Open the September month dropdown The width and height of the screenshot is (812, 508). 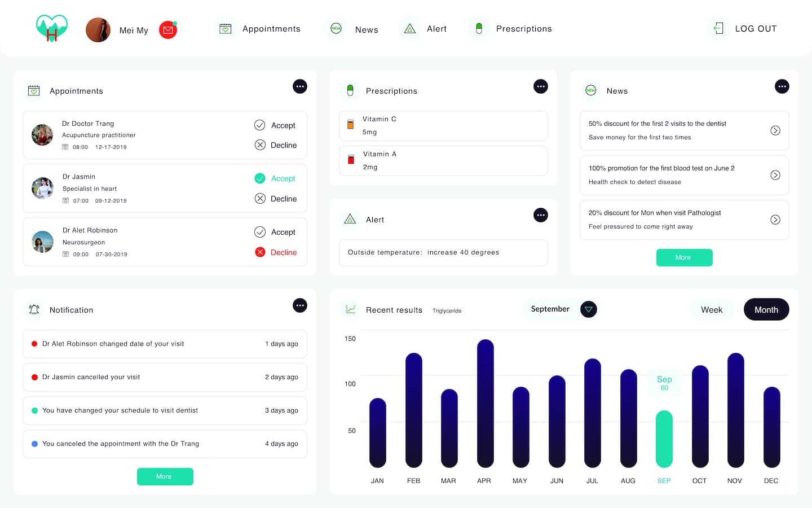588,309
